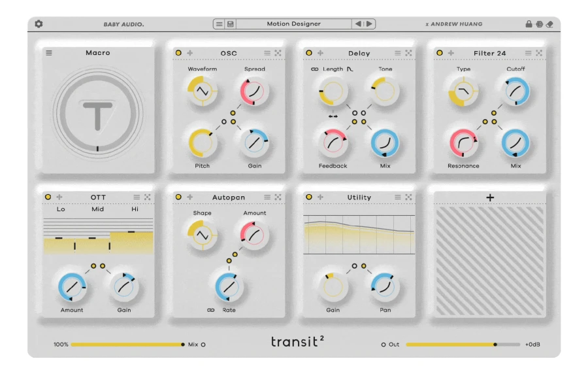Click the OTT Mid band label
The width and height of the screenshot is (588, 374).
(x=98, y=209)
